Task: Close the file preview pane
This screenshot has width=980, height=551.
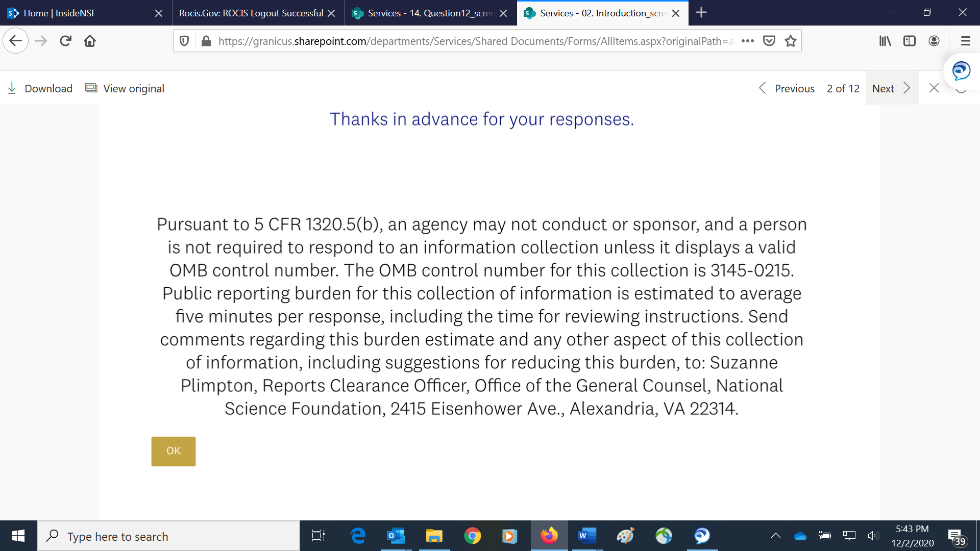Action: pos(934,88)
